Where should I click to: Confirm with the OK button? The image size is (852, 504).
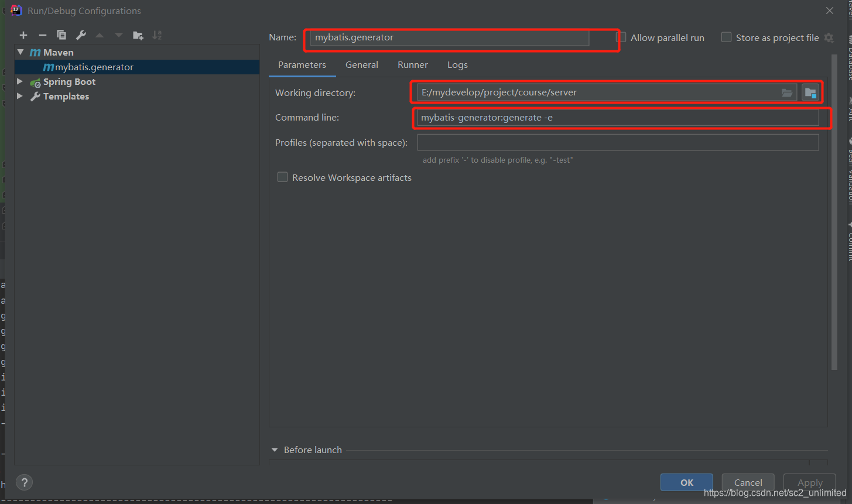pos(687,482)
